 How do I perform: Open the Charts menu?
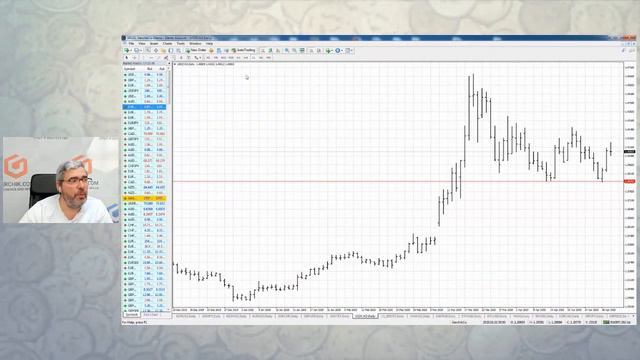click(168, 43)
